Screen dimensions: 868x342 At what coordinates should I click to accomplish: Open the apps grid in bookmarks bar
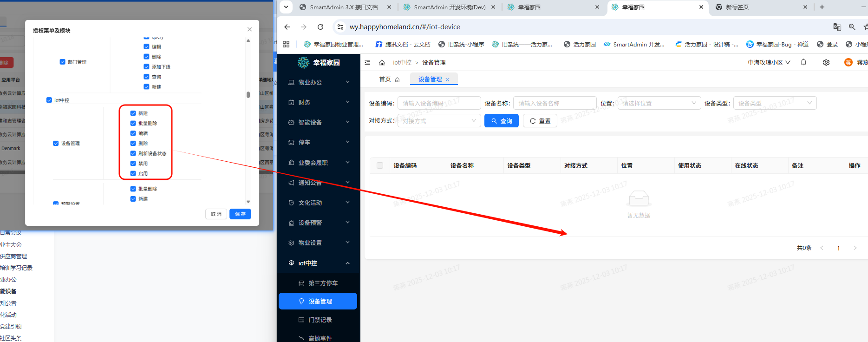[286, 44]
